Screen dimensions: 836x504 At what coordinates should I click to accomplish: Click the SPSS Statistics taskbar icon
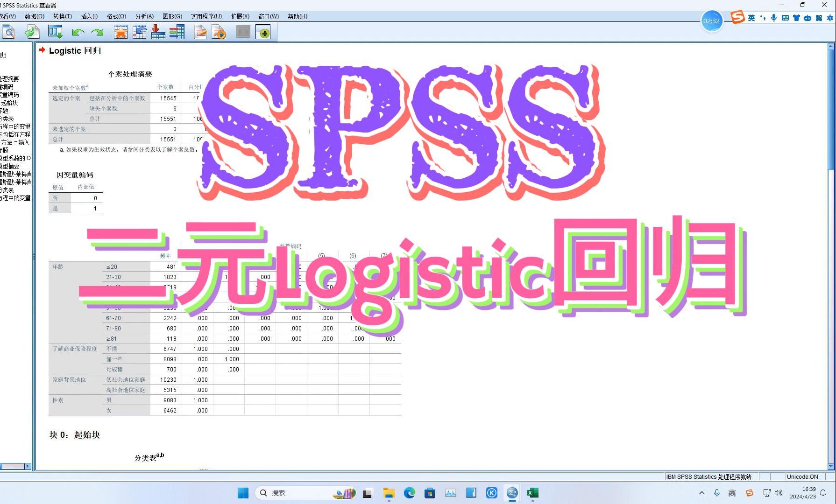[512, 493]
